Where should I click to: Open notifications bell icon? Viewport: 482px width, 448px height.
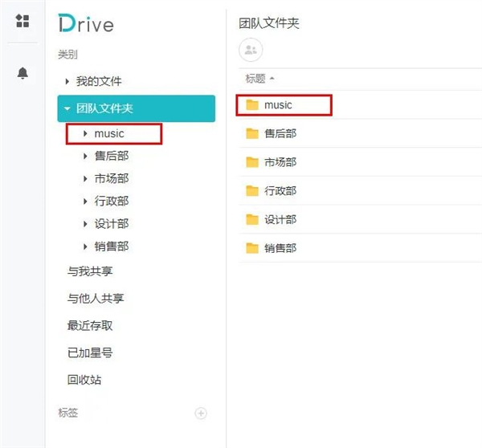(22, 73)
